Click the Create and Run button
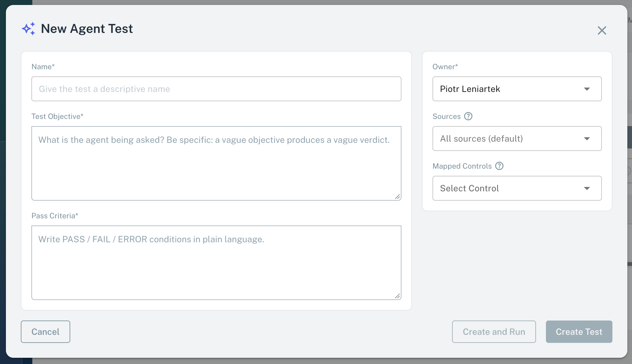632x364 pixels. tap(494, 332)
